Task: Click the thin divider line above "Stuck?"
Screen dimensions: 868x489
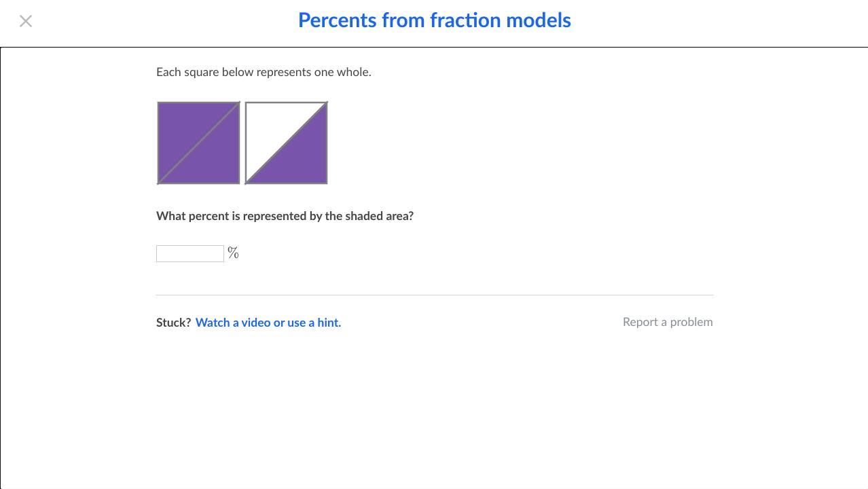Action: pos(435,295)
